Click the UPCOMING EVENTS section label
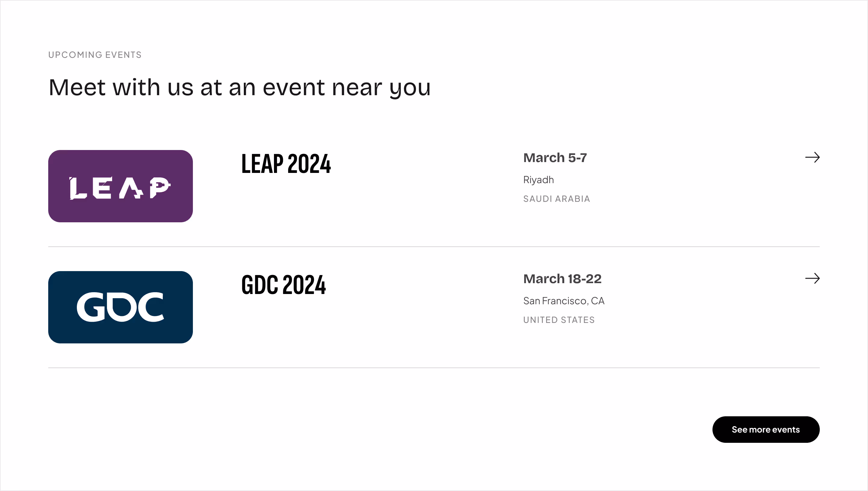This screenshot has height=491, width=868. (x=95, y=55)
